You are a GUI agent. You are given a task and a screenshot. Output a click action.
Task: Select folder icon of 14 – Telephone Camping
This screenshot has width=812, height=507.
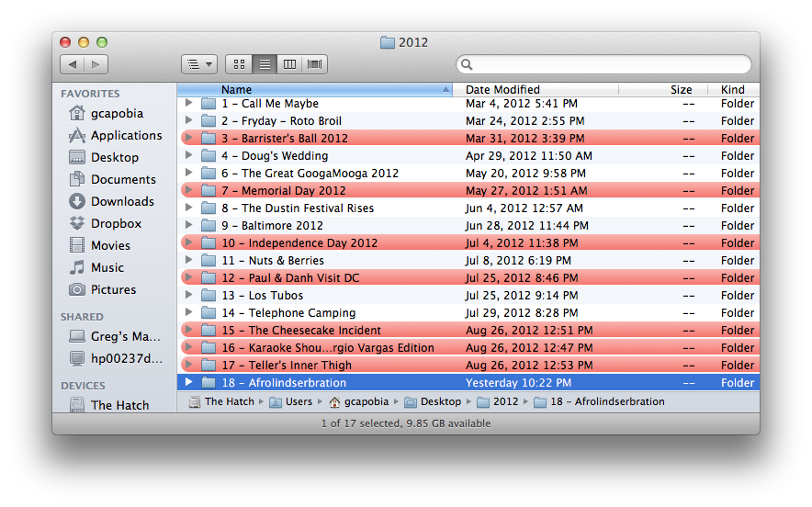(x=209, y=313)
